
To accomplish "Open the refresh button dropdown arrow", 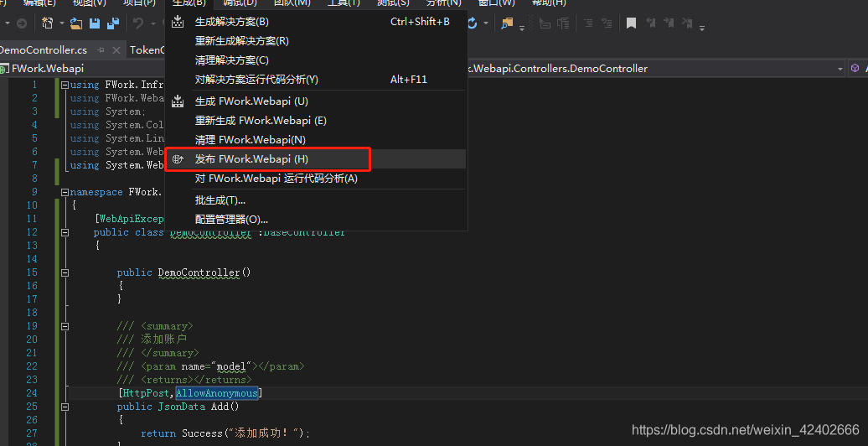I will [x=485, y=23].
